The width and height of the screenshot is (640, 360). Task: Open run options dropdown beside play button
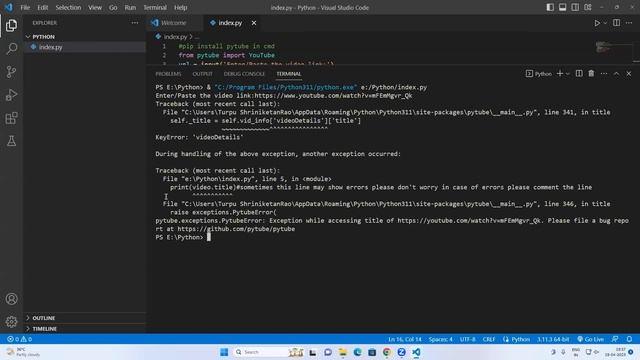[605, 23]
